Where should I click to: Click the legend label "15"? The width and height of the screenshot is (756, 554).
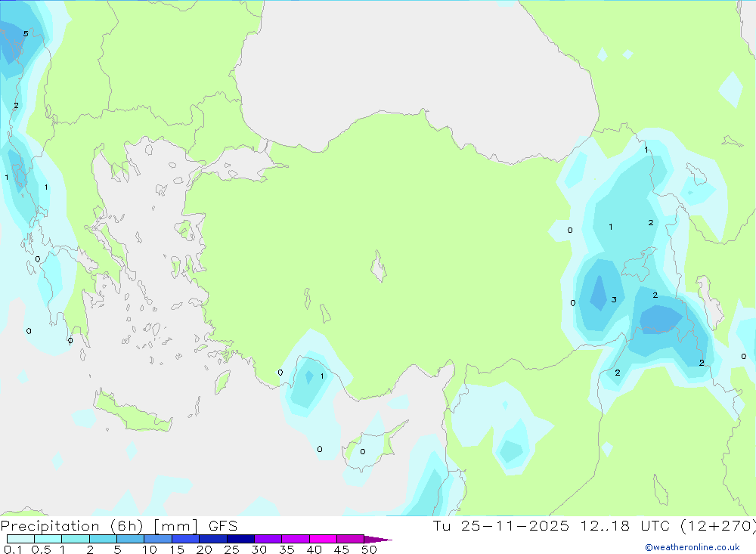point(177,549)
